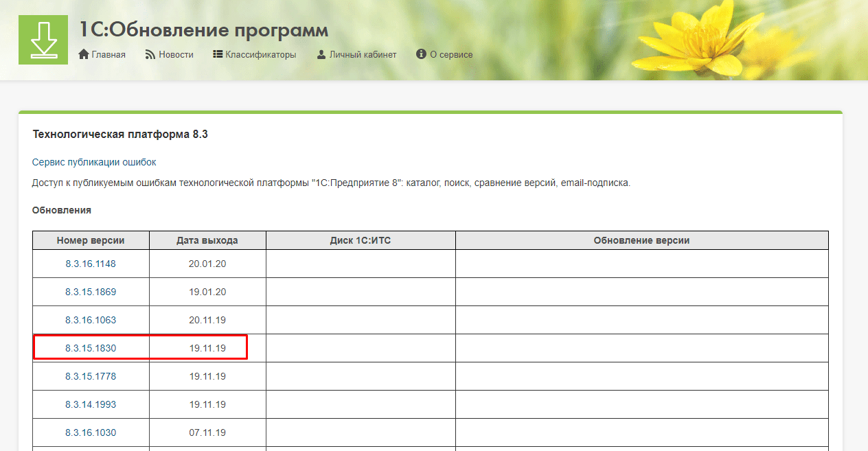Click the date 20.01.20
This screenshot has width=868, height=451.
(207, 264)
